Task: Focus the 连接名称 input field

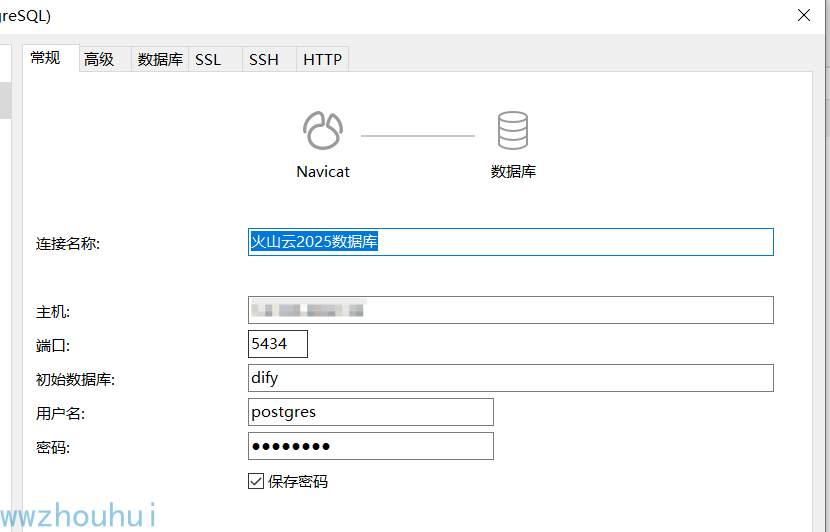Action: [x=511, y=242]
